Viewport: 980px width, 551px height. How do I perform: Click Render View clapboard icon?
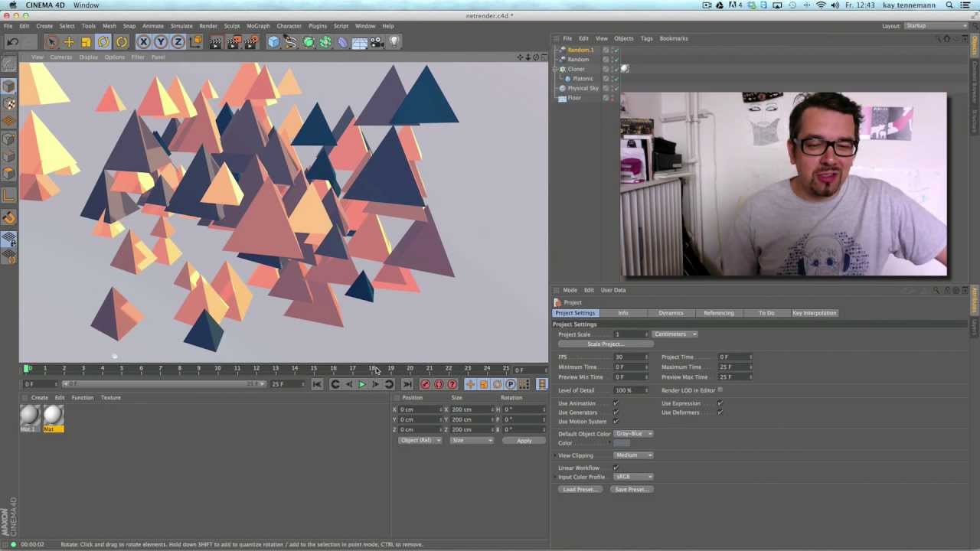point(216,42)
